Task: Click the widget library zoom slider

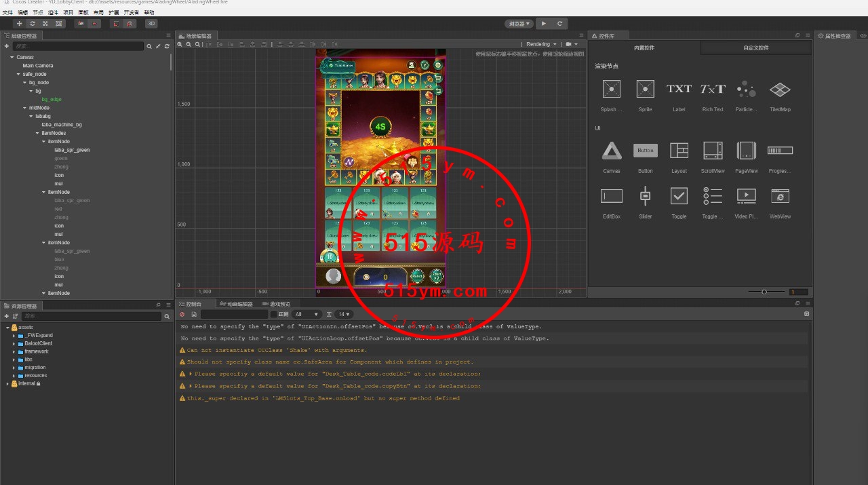Action: click(x=764, y=292)
